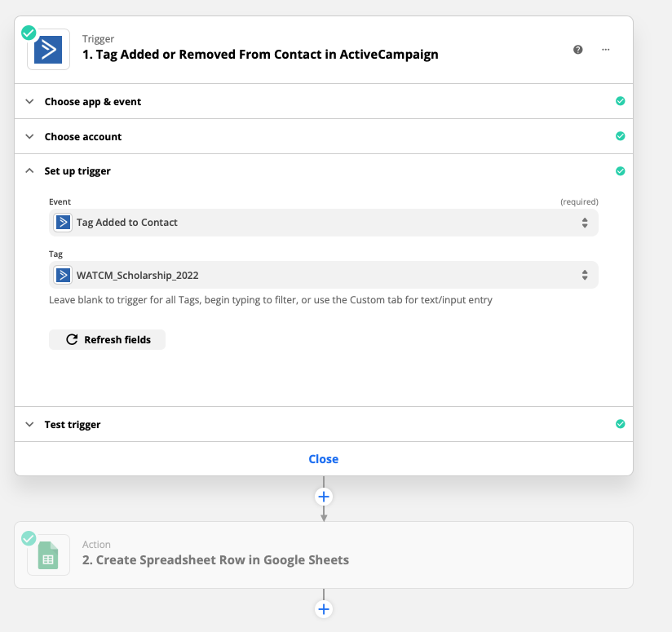Image resolution: width=672 pixels, height=632 pixels.
Task: Open the Event dropdown Tag Added to Contact
Action: click(x=324, y=223)
